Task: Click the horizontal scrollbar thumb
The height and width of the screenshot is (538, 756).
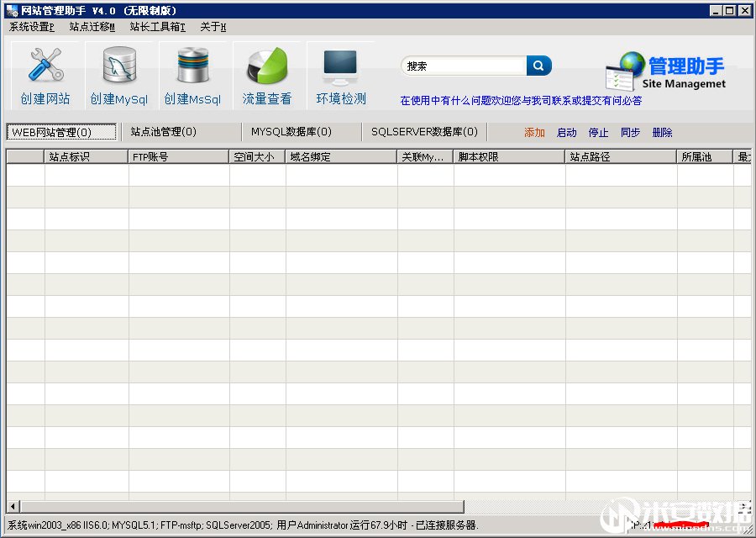Action: point(242,507)
